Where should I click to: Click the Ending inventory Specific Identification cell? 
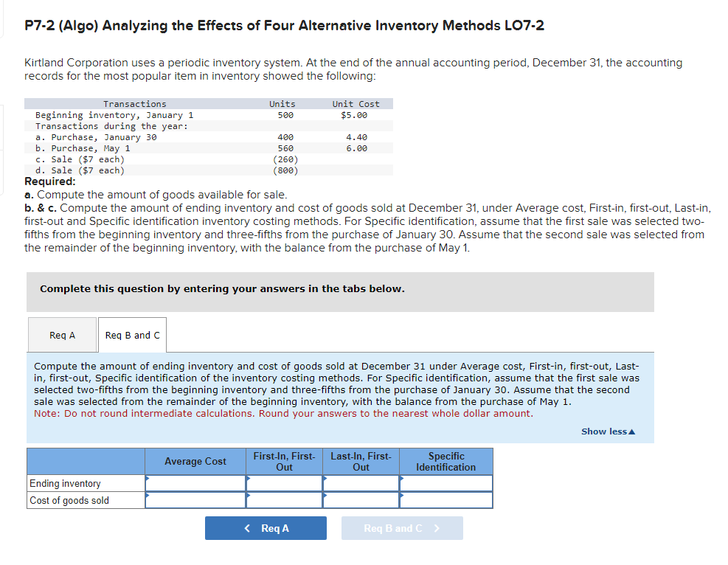tap(446, 483)
